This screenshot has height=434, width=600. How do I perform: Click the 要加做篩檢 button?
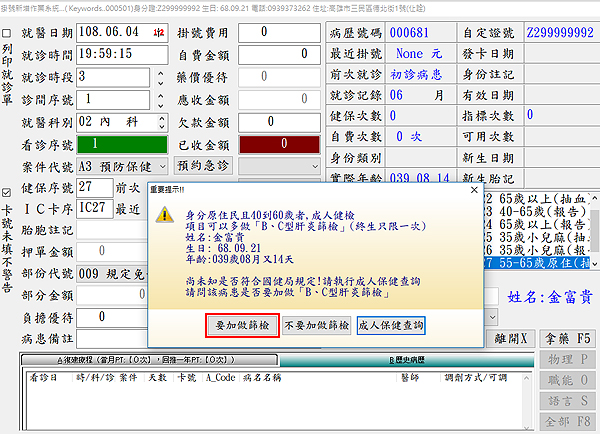232,325
